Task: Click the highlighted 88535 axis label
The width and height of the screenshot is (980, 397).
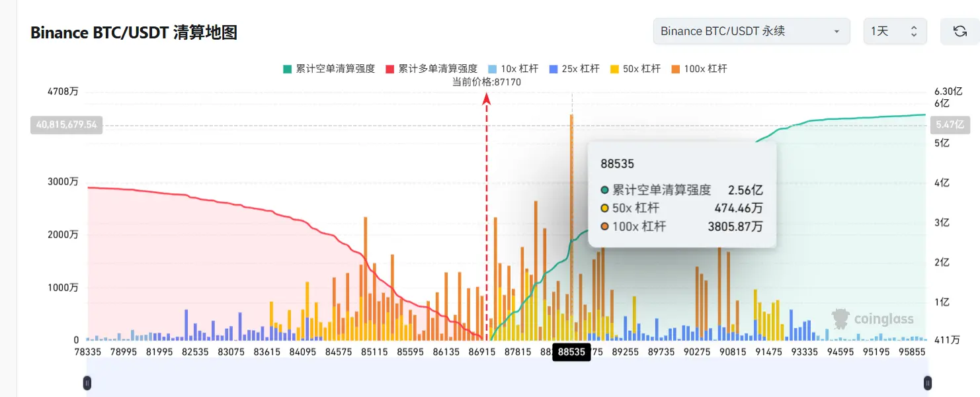Action: click(x=571, y=352)
